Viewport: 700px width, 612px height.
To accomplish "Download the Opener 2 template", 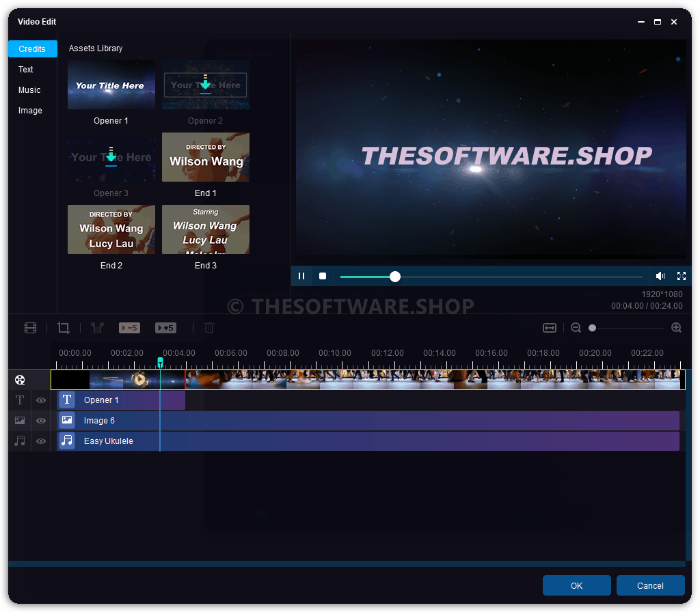I will [205, 84].
